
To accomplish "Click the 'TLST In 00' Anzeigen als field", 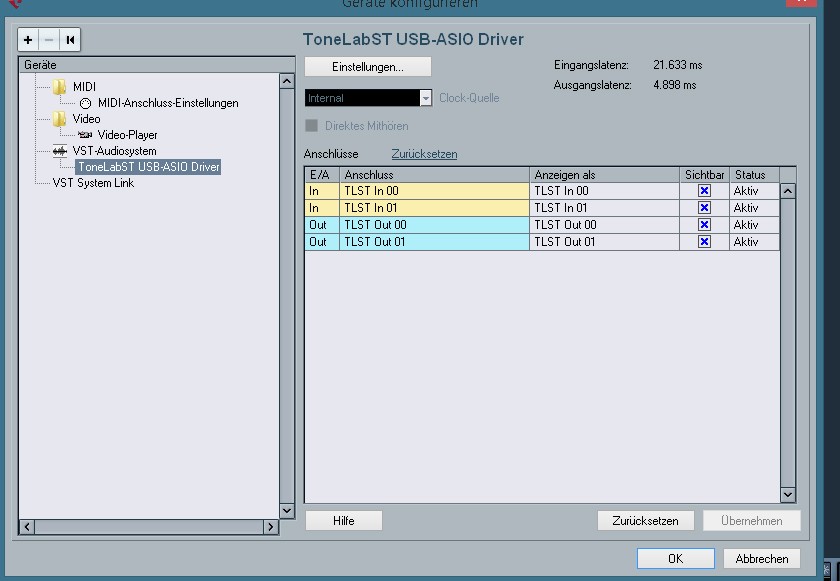I will tap(605, 191).
